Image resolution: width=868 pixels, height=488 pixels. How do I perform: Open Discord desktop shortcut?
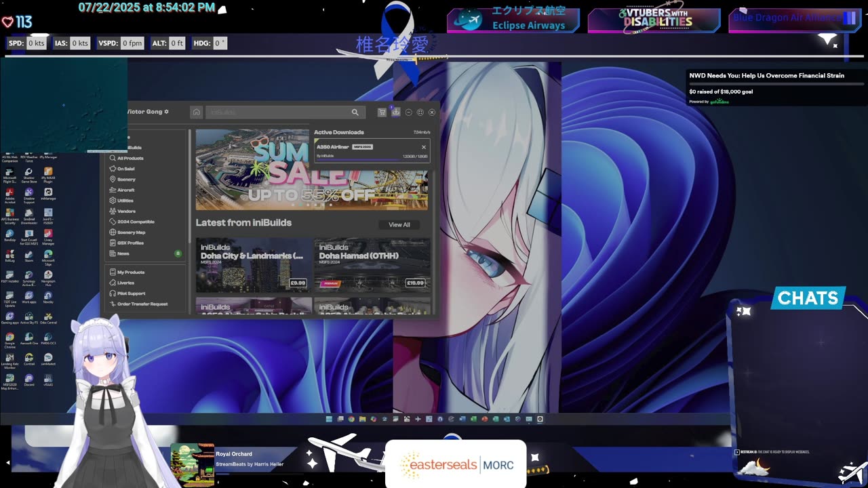click(x=28, y=380)
